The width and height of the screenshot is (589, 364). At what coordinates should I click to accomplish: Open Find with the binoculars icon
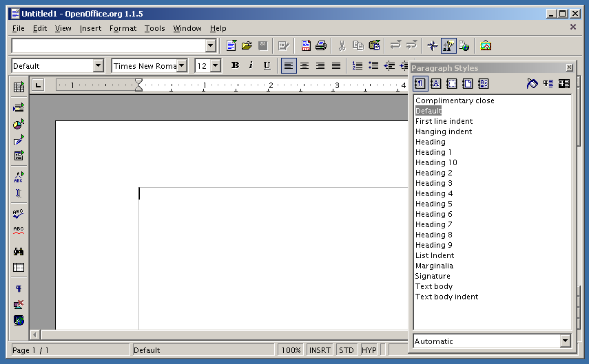tap(19, 251)
